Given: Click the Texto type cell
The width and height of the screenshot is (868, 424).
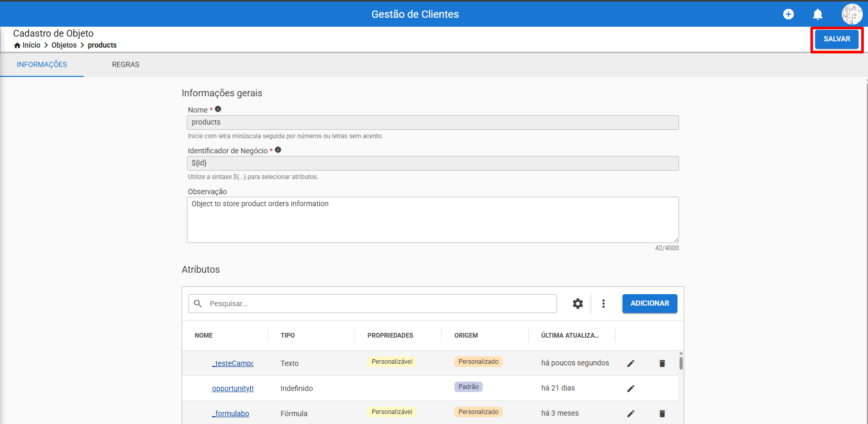Looking at the screenshot, I should [x=290, y=363].
